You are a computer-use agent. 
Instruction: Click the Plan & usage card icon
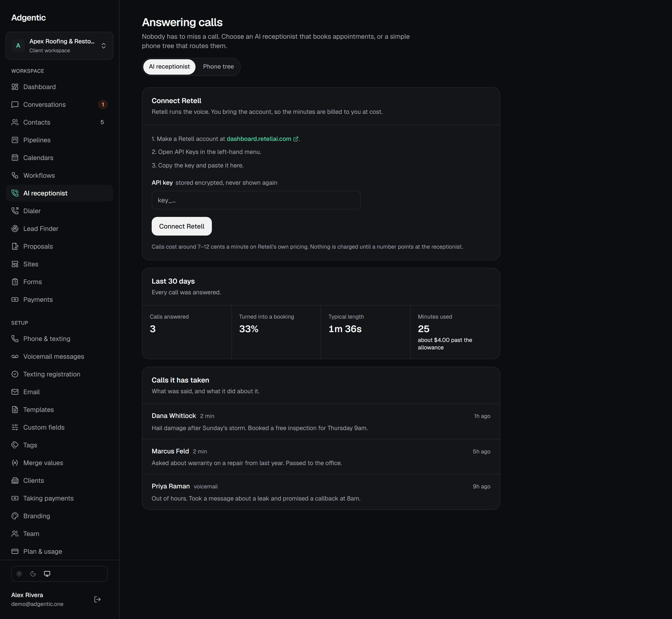tap(15, 551)
